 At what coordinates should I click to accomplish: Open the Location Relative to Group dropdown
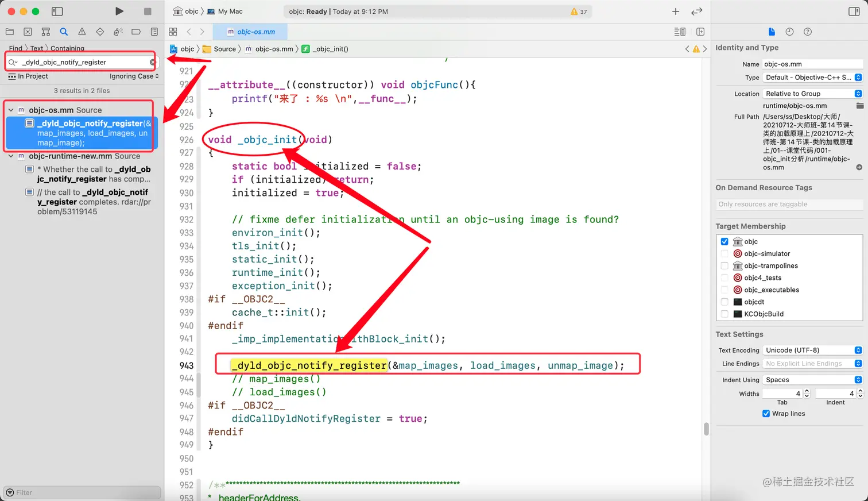pyautogui.click(x=812, y=94)
